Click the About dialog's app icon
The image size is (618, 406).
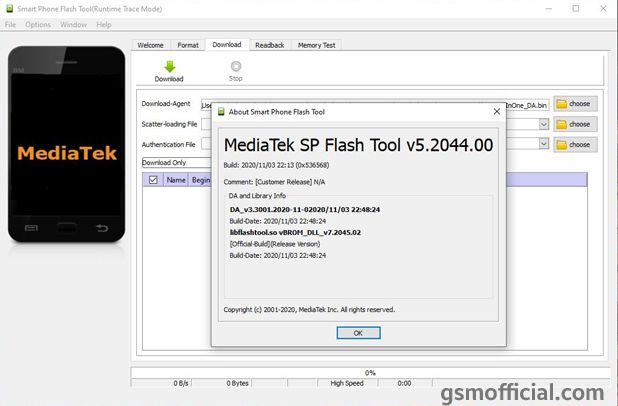[221, 112]
